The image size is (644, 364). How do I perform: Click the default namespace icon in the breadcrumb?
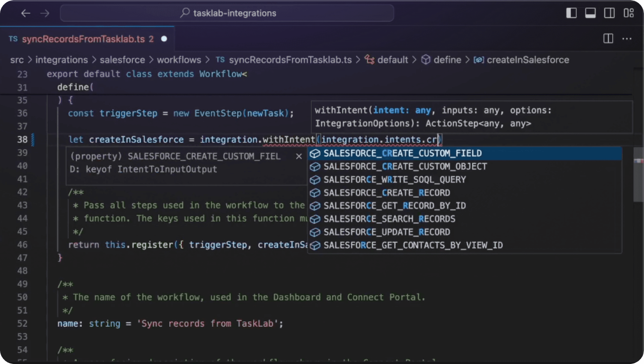pos(370,60)
